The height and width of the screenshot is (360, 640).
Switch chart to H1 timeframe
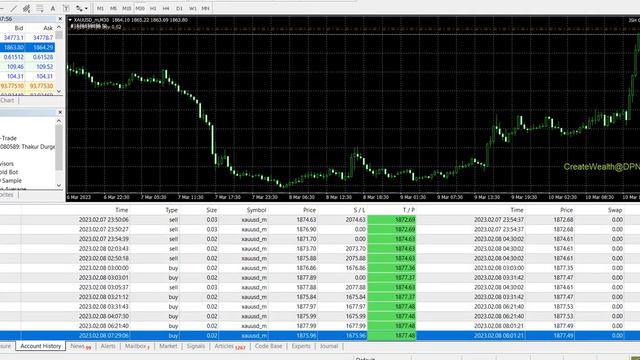(x=153, y=8)
